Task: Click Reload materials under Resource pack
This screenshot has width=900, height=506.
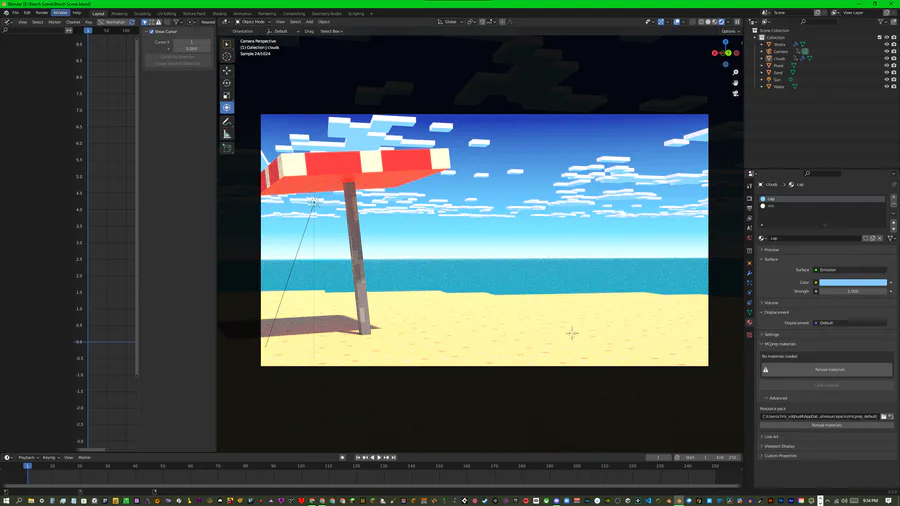Action: [827, 425]
